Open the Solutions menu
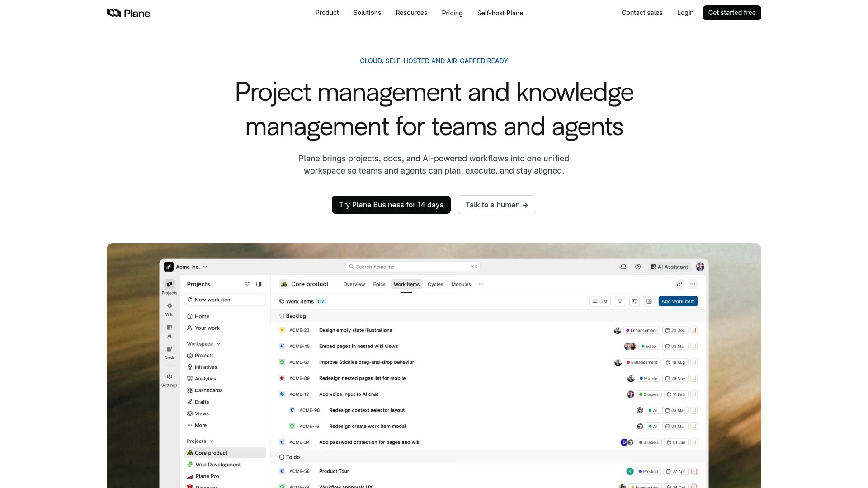 tap(367, 13)
